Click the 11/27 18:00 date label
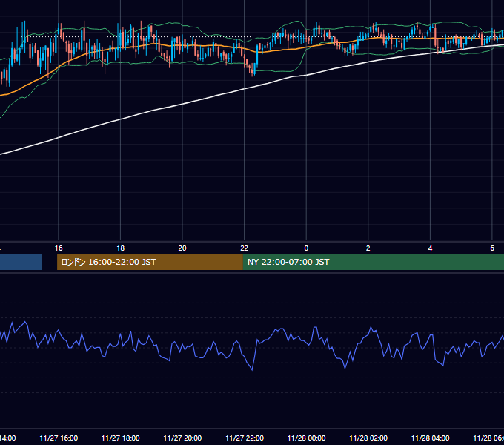504x445 pixels. tap(121, 438)
